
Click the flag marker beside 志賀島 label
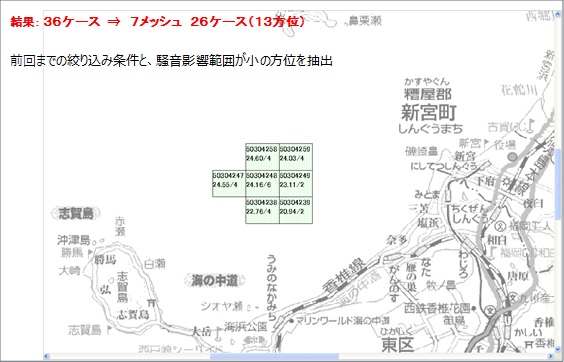click(108, 330)
